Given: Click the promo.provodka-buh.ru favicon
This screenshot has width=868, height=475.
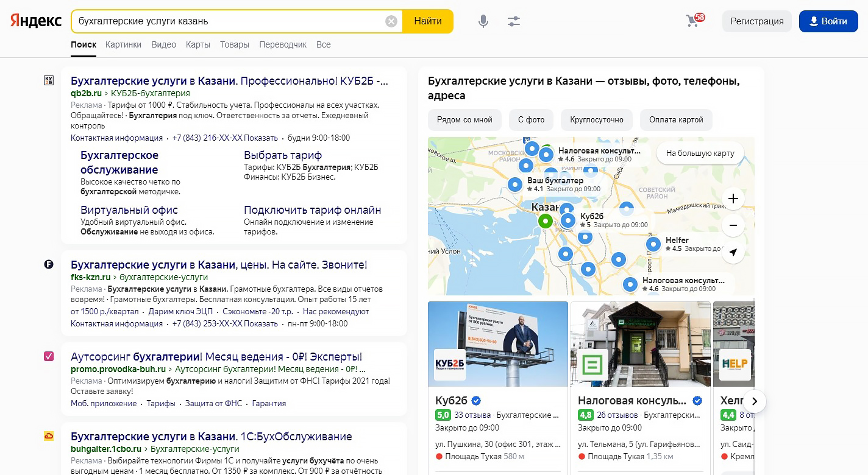Looking at the screenshot, I should tap(49, 356).
